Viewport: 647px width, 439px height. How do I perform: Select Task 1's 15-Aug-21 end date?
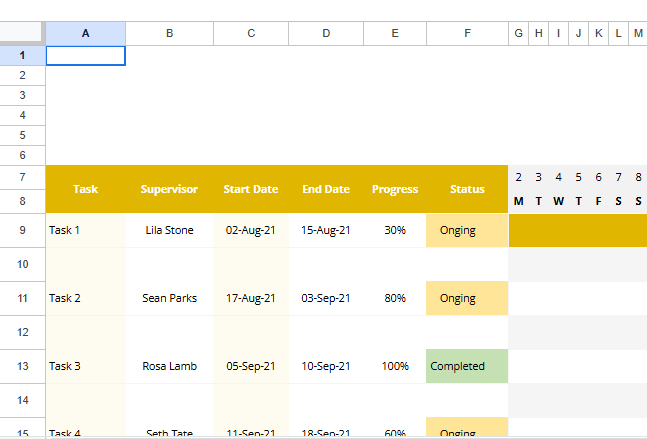click(x=326, y=230)
